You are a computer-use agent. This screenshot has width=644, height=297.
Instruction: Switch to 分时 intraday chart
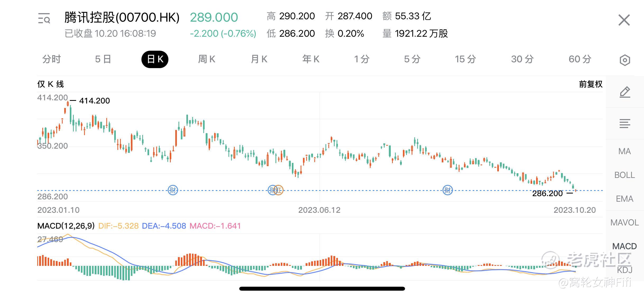(x=52, y=59)
